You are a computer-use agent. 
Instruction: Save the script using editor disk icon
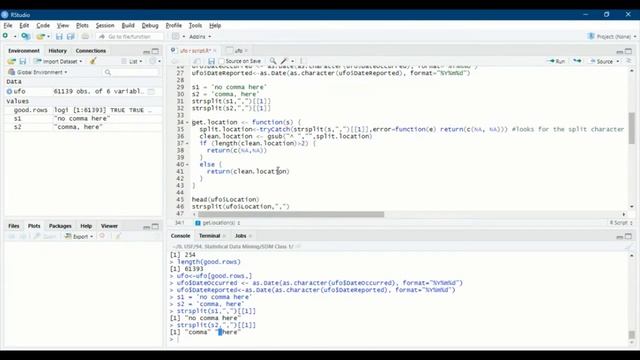[x=211, y=61]
